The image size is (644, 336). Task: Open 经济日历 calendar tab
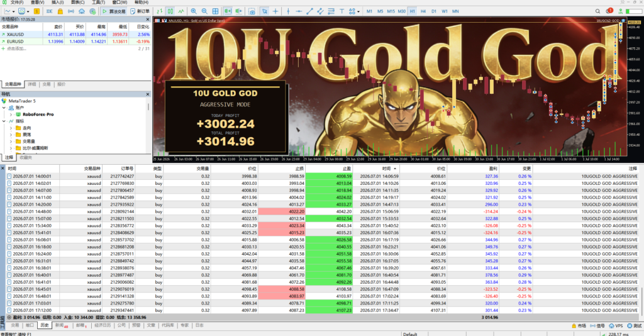(x=103, y=325)
